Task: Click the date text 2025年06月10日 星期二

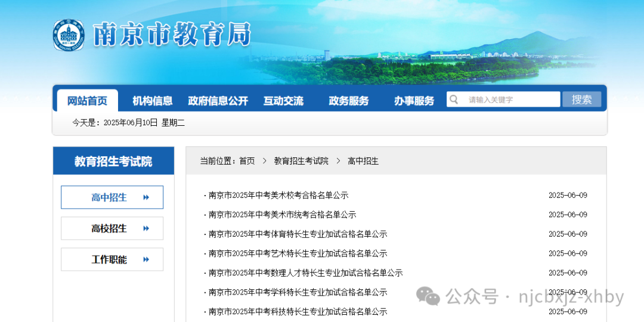Action: [x=144, y=122]
